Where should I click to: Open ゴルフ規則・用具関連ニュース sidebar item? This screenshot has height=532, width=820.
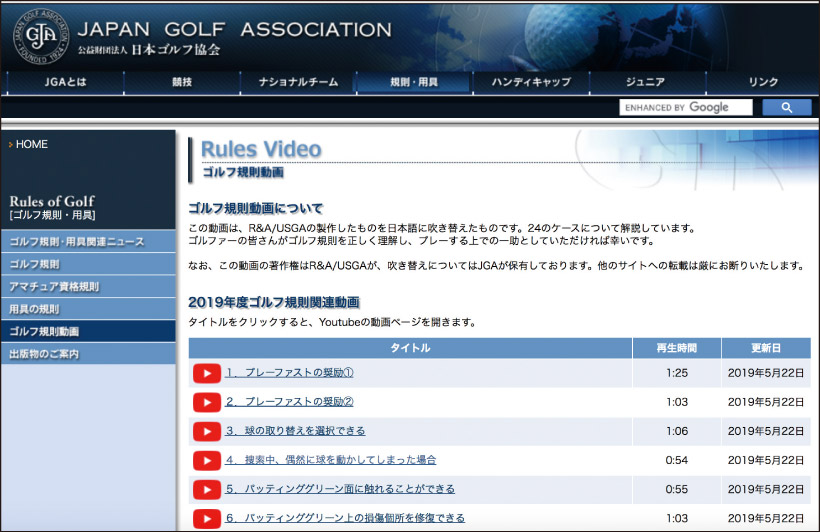pos(77,242)
